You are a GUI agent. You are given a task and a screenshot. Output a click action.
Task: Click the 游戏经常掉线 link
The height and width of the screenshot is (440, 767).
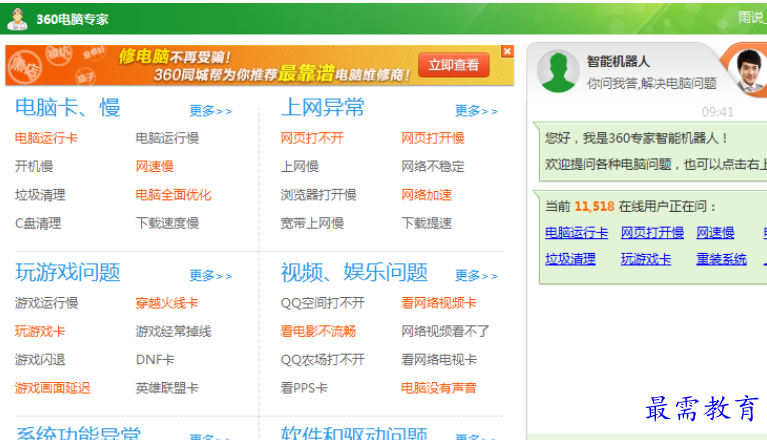pyautogui.click(x=174, y=331)
